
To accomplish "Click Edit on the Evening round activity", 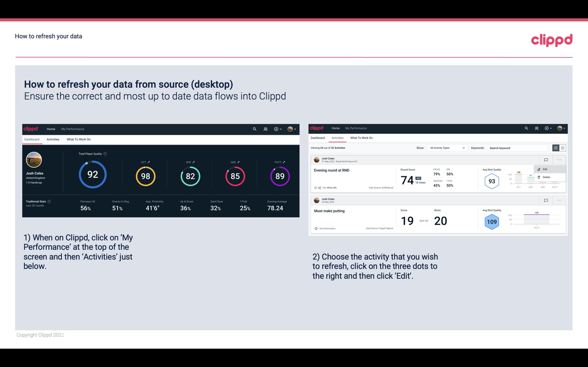I will point(546,169).
